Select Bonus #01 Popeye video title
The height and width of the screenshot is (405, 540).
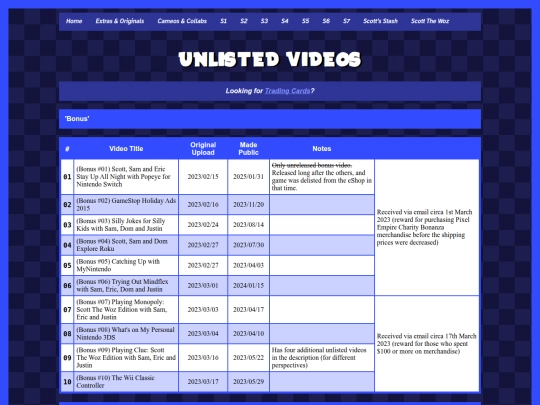click(x=123, y=177)
